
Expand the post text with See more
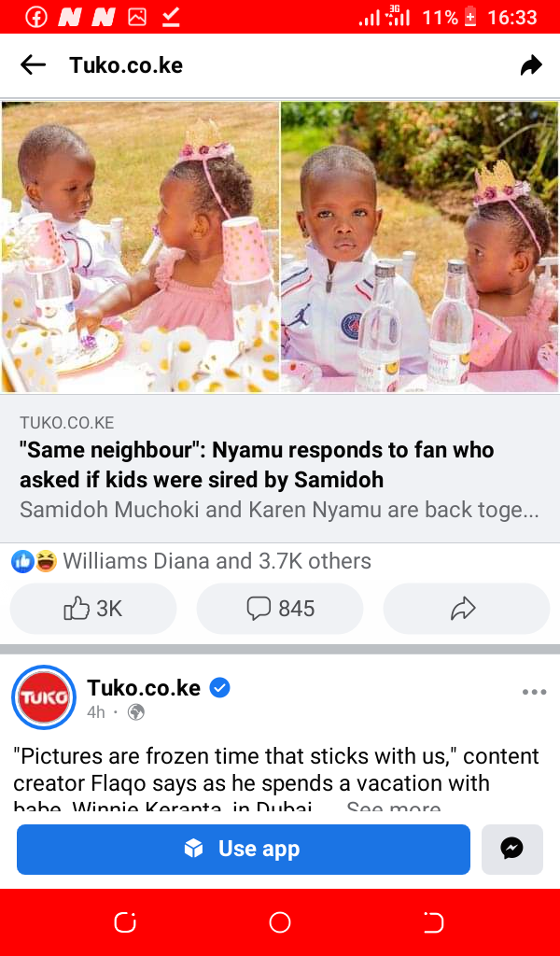pyautogui.click(x=393, y=808)
